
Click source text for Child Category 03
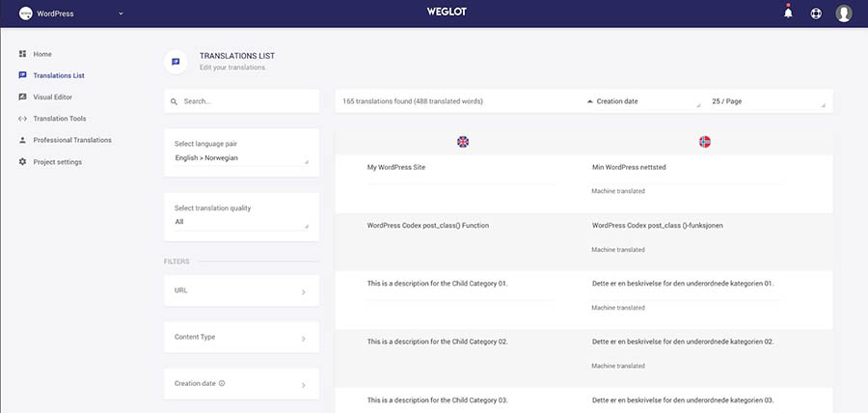point(437,400)
